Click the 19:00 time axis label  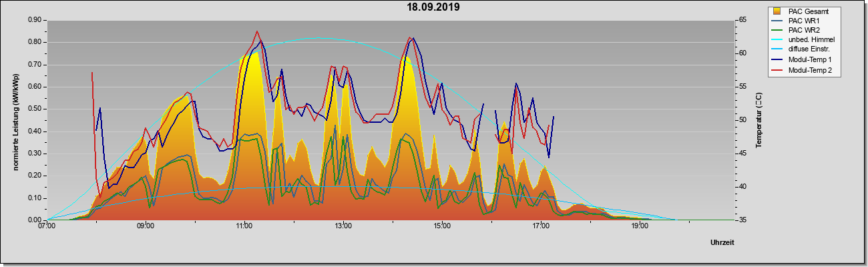tap(640, 226)
